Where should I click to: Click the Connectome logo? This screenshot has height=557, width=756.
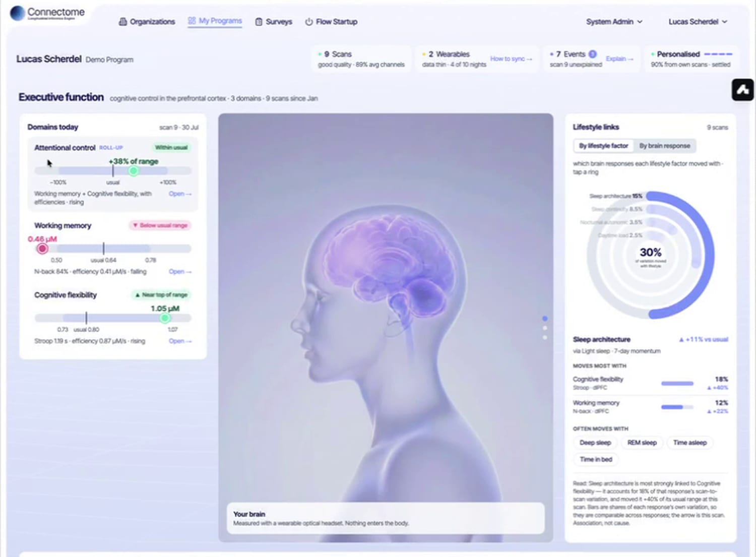coord(47,13)
